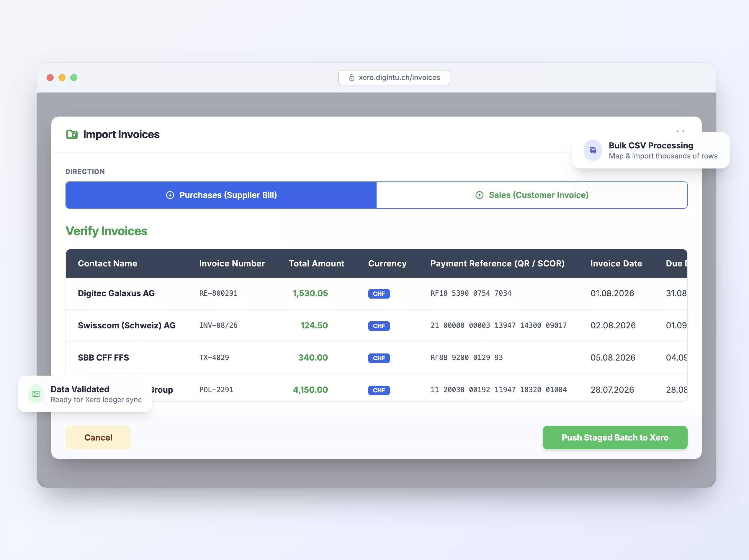Image resolution: width=749 pixels, height=560 pixels.
Task: Click the Verify Invoices heading
Action: click(x=106, y=231)
